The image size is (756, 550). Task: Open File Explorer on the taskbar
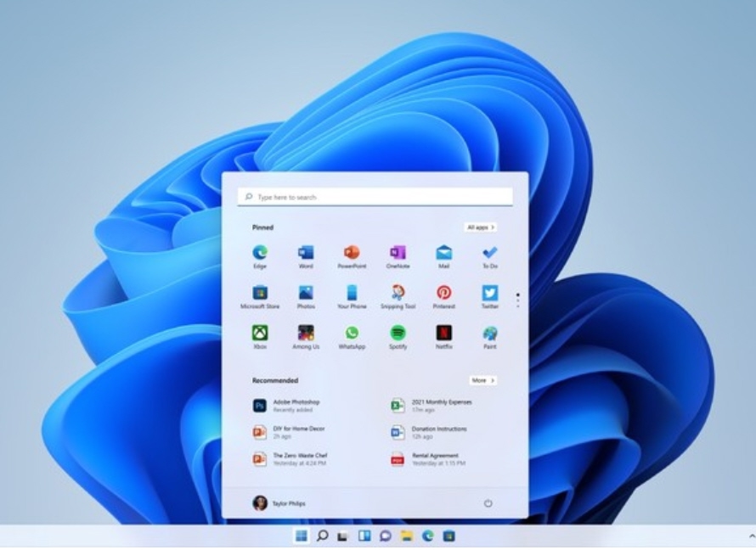click(406, 536)
